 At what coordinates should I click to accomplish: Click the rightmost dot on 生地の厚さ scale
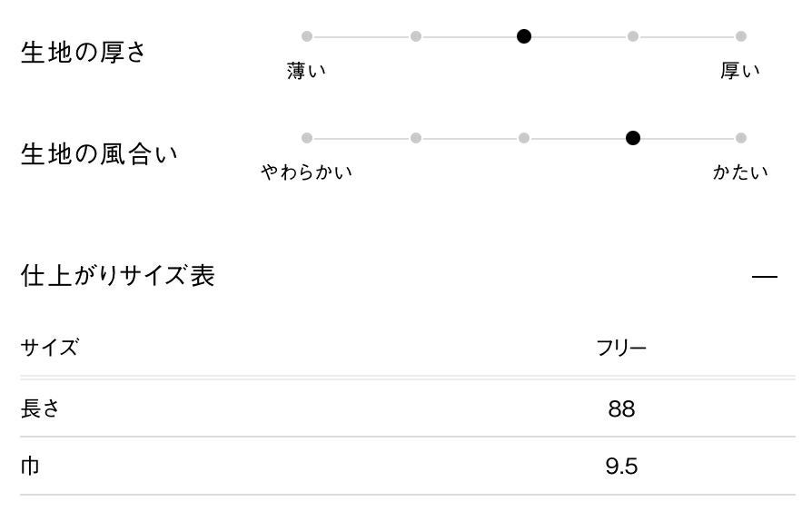(x=741, y=36)
